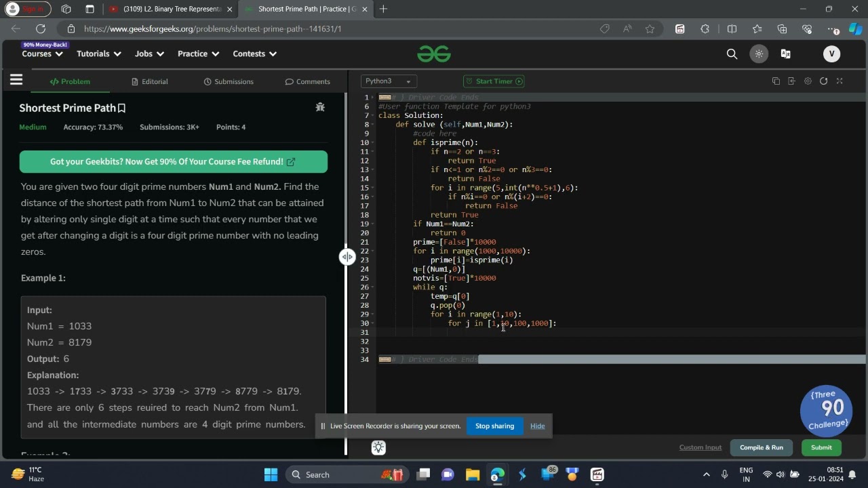Viewport: 868px width, 488px height.
Task: Click the lightbulb hint icon
Action: pos(378,447)
